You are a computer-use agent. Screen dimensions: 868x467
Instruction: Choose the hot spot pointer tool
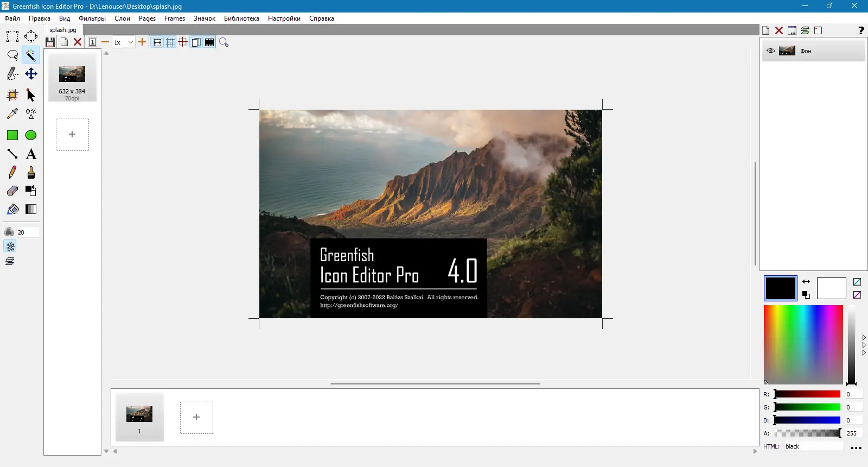(x=31, y=96)
